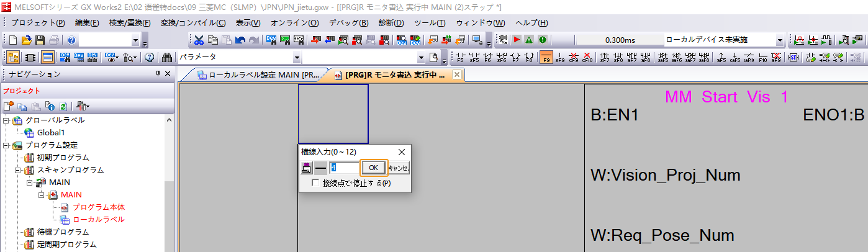Image resolution: width=868 pixels, height=252 pixels.
Task: Open the ヘルプ(H) menu
Action: pyautogui.click(x=531, y=23)
